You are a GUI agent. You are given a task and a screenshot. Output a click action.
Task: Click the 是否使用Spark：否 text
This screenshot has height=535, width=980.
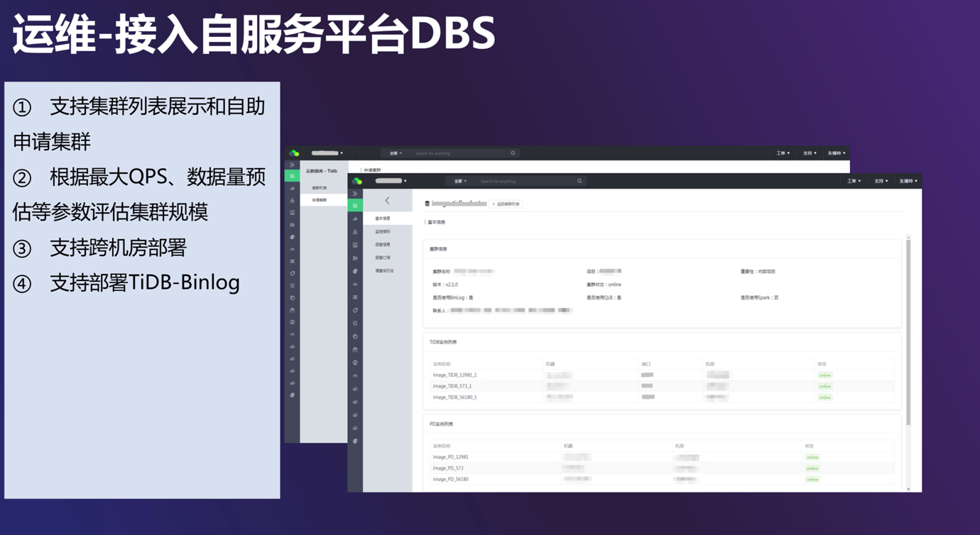point(760,298)
